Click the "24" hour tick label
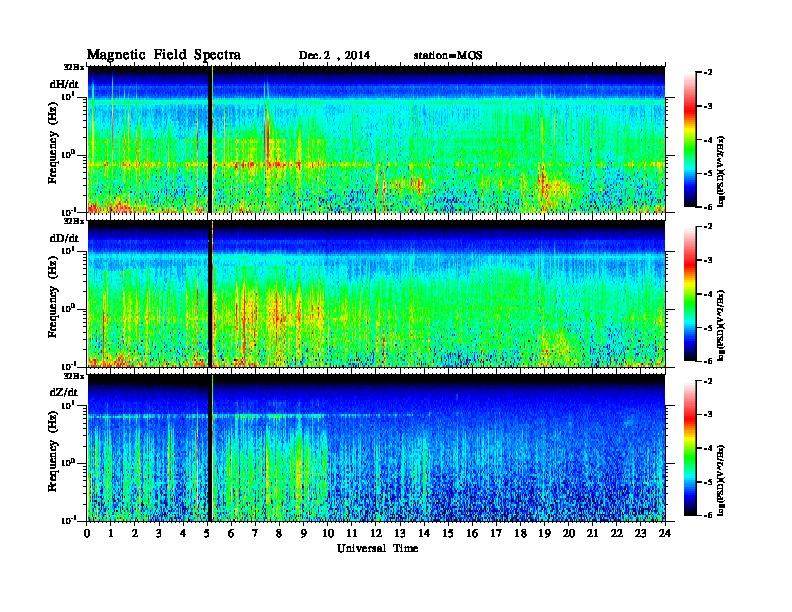The image size is (792, 612). (665, 533)
